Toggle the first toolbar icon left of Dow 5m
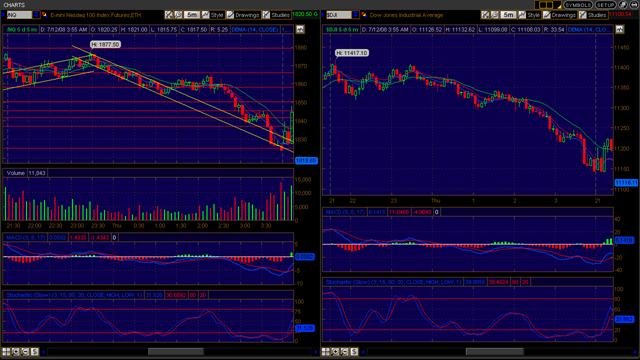Viewport: 640px width, 360px height. tap(485, 15)
